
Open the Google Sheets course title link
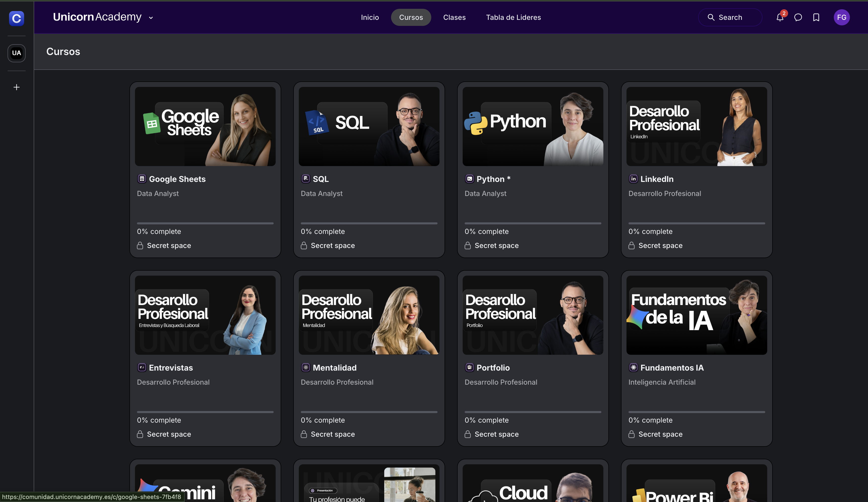point(177,179)
